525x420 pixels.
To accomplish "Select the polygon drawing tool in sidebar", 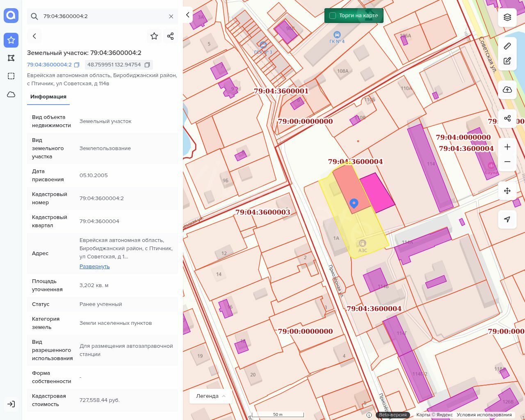I will [11, 58].
